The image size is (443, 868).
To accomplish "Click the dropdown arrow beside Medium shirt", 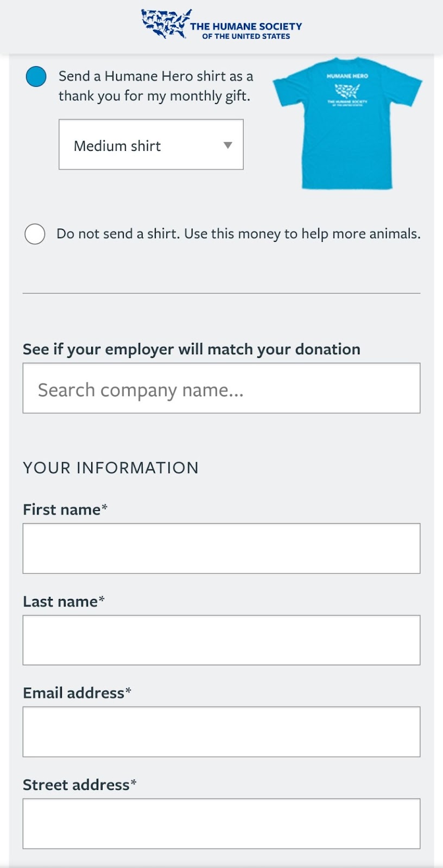I will point(228,145).
